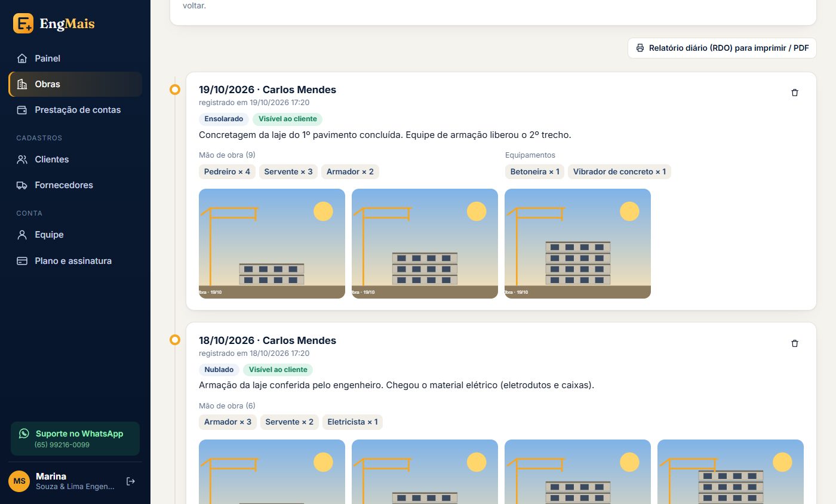Viewport: 836px width, 504px height.
Task: Open first photo of 18/10 entry
Action: point(272,472)
